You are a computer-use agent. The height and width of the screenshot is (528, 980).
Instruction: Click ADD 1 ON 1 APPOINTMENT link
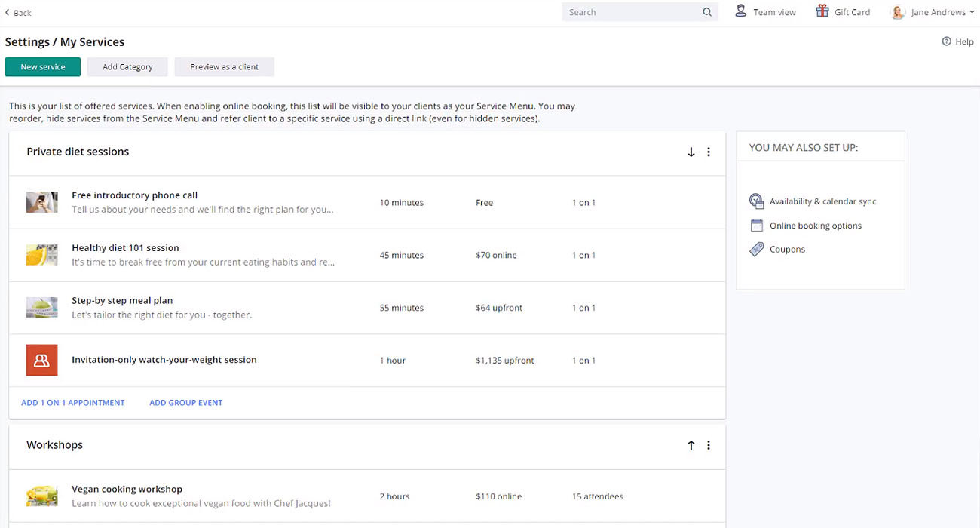[73, 403]
